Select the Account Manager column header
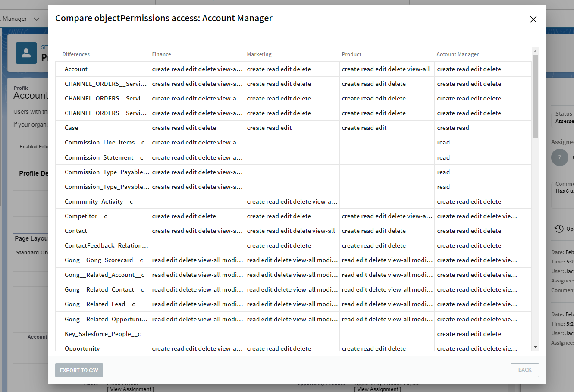This screenshot has width=574, height=392. (x=457, y=54)
